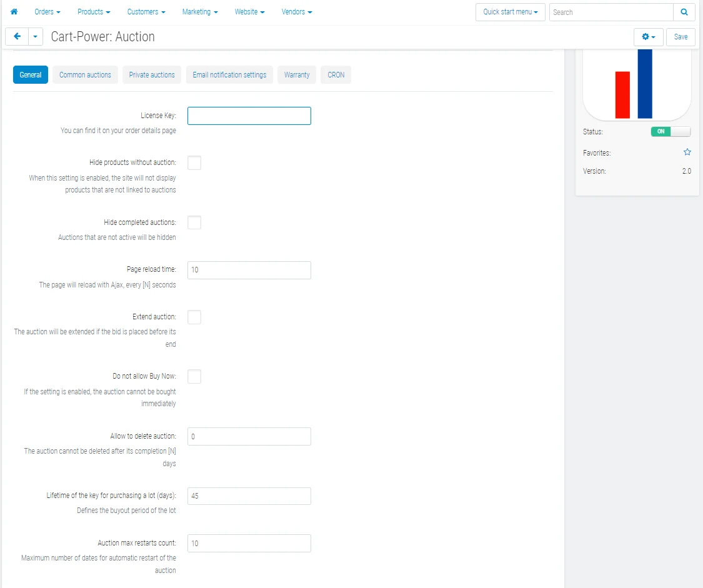Open the Products menu
This screenshot has width=703, height=588.
point(94,12)
